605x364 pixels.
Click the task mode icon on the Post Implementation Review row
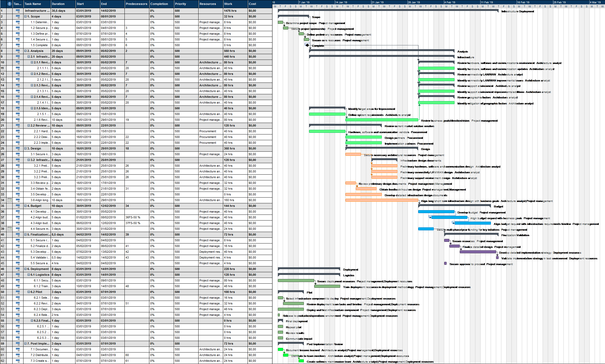pyautogui.click(x=18, y=344)
